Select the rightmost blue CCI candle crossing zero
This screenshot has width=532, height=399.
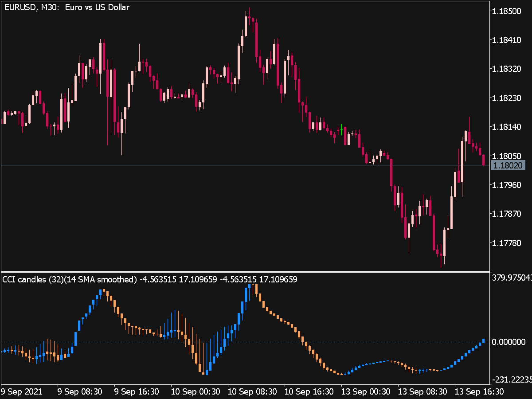click(x=483, y=341)
